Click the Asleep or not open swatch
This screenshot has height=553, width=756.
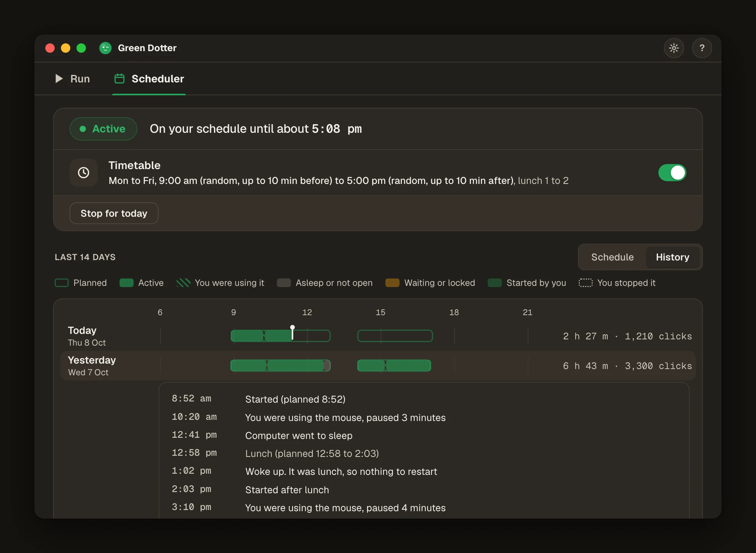click(x=284, y=283)
